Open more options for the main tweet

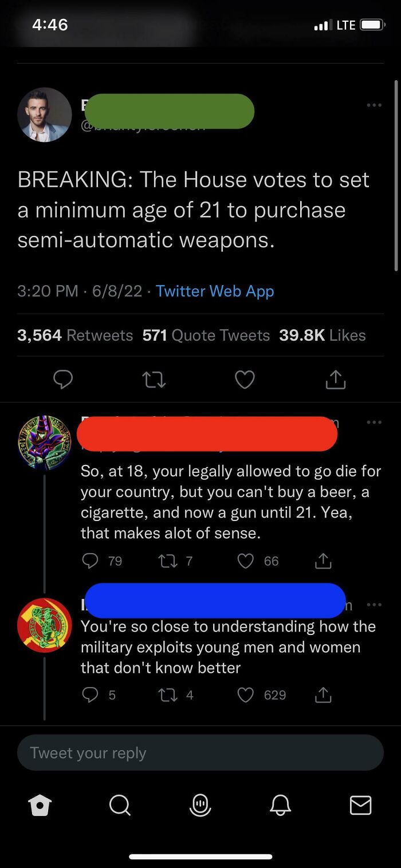tap(374, 105)
